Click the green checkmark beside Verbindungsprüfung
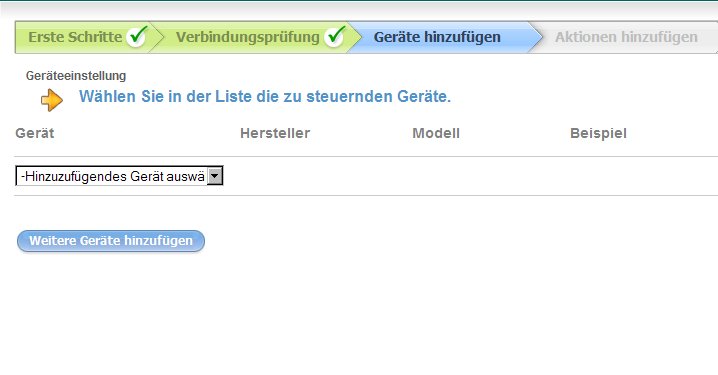The height and width of the screenshot is (375, 718). click(x=335, y=36)
